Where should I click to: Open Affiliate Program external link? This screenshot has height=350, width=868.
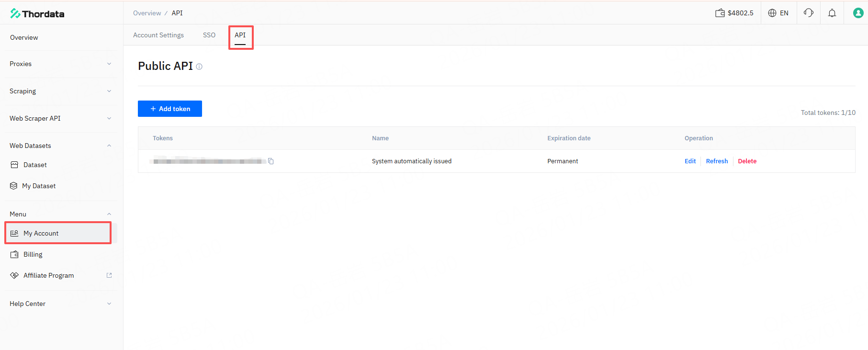click(x=48, y=275)
